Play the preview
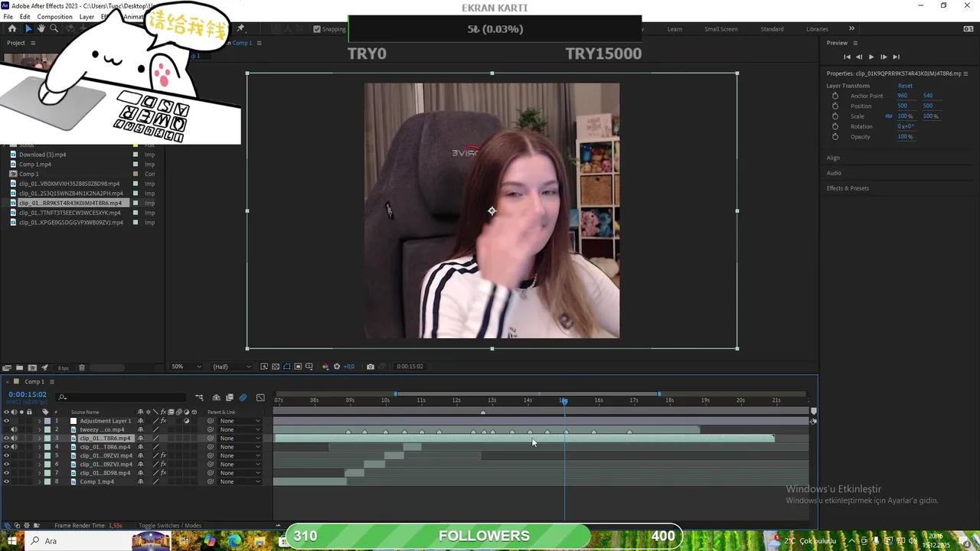 click(871, 57)
